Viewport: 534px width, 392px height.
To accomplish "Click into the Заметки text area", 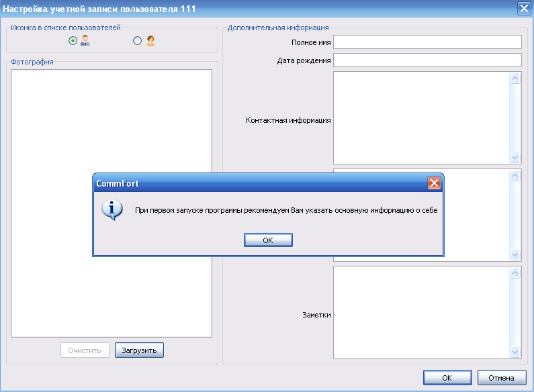I will tap(421, 312).
